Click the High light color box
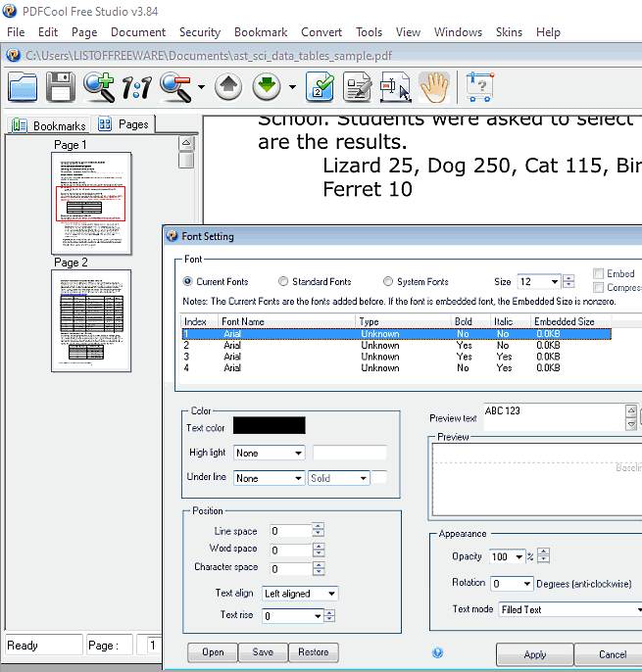This screenshot has height=672, width=642. [x=350, y=453]
